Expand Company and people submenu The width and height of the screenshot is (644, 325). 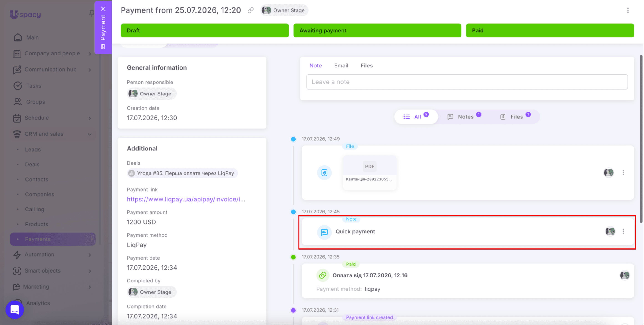coord(90,54)
